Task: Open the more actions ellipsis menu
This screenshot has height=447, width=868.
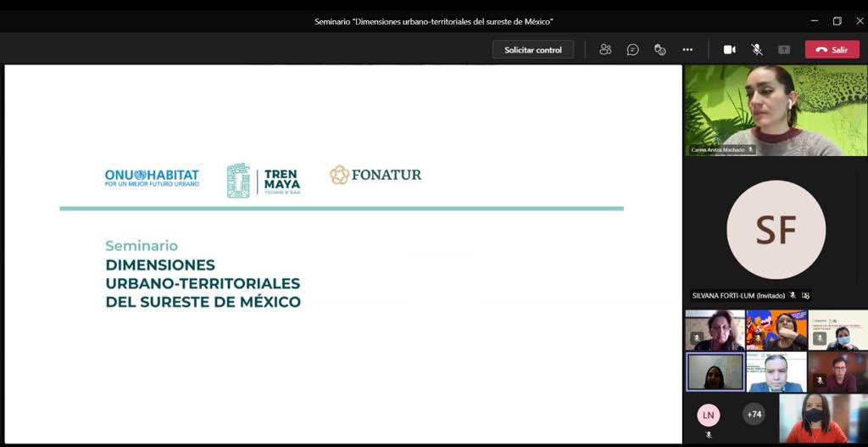Action: click(x=687, y=50)
